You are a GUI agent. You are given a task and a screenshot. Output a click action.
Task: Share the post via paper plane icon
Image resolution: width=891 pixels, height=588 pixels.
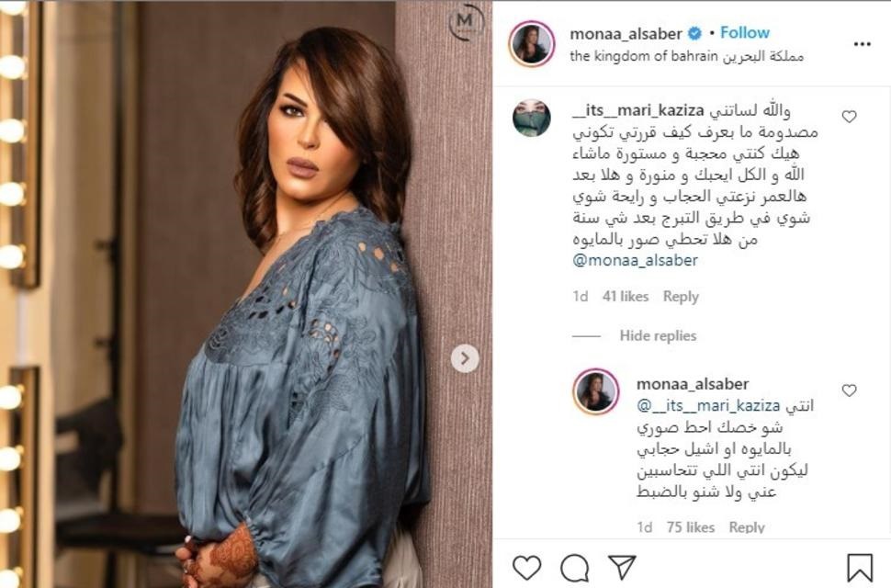point(622,567)
